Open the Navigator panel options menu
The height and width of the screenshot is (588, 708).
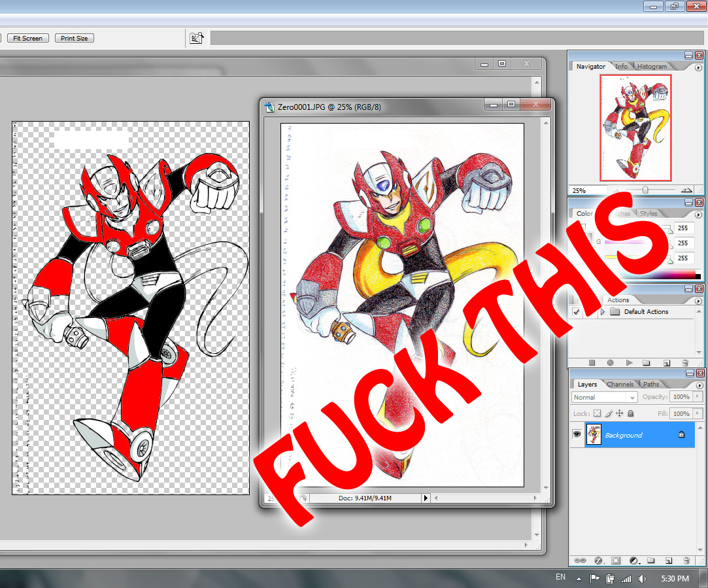pos(698,68)
